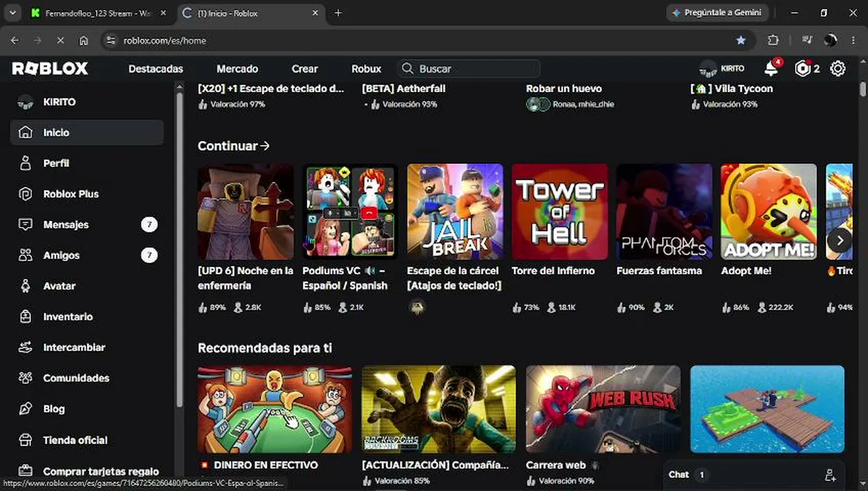Select the Inicio - Roblox tab

pyautogui.click(x=249, y=13)
